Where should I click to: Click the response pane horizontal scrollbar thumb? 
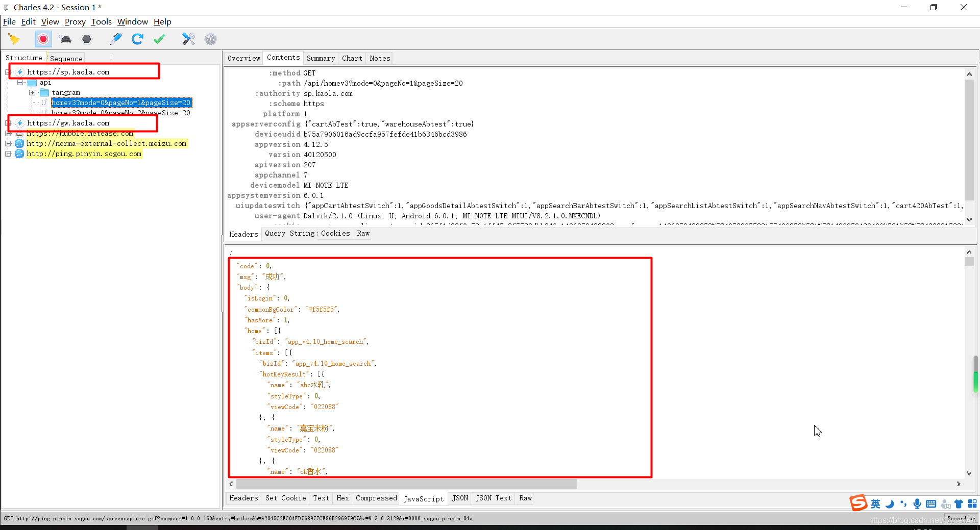406,484
